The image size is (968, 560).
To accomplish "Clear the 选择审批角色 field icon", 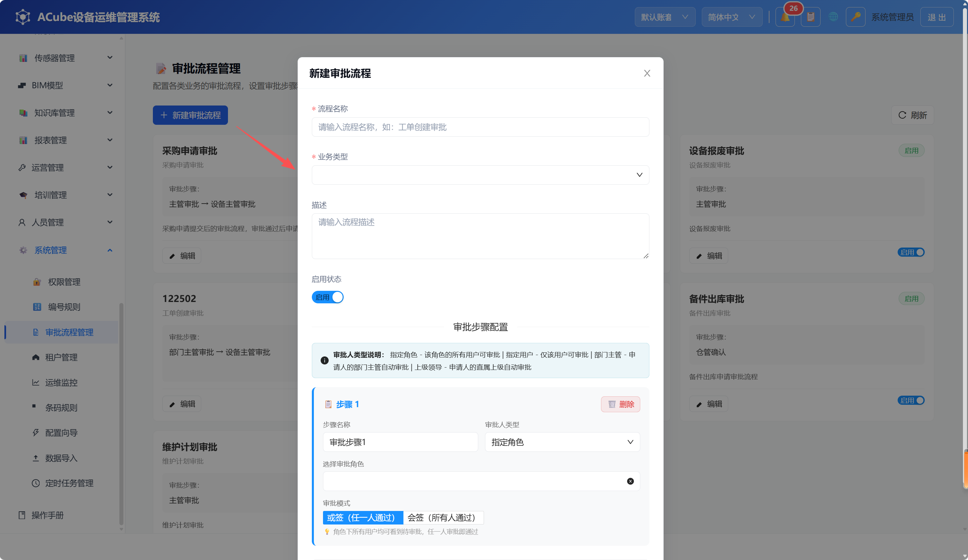I will click(630, 481).
